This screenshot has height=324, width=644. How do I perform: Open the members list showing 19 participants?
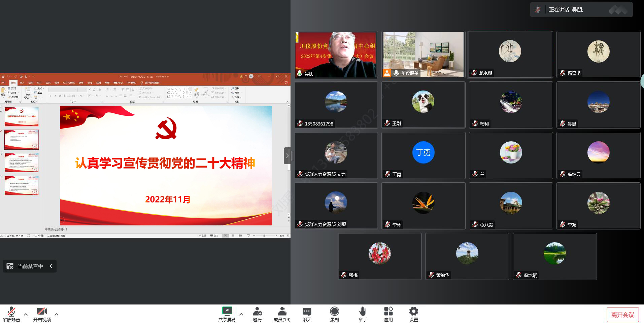pyautogui.click(x=282, y=314)
